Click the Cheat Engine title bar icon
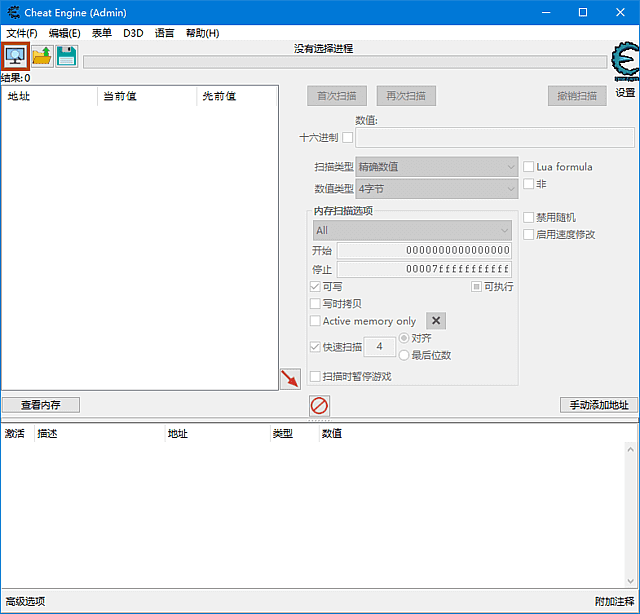Viewport: 640px width, 614px height. 12,12
